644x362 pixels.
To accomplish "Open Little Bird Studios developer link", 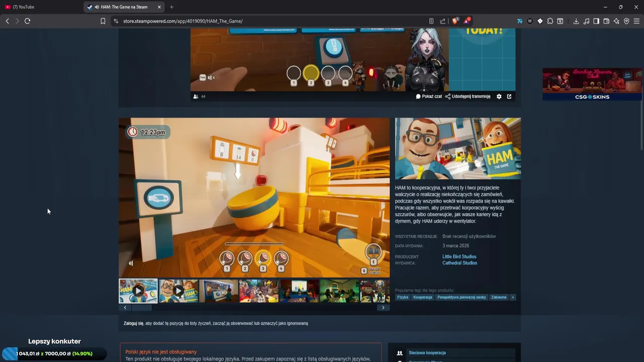I will pos(459,257).
